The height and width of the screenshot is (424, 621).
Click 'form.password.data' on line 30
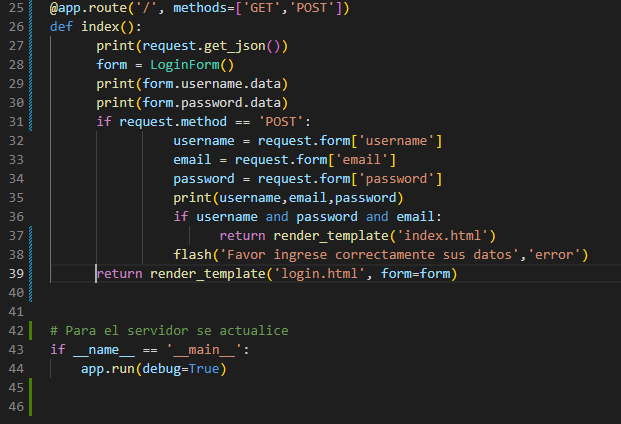(211, 103)
